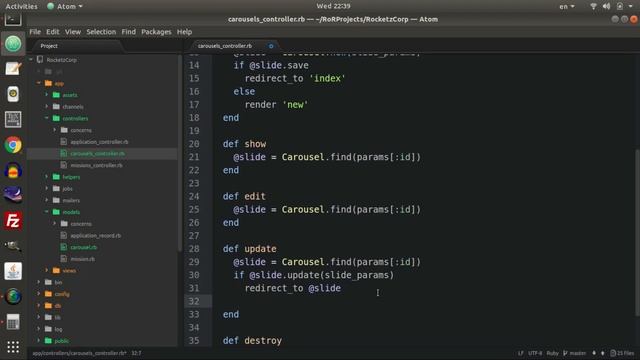The height and width of the screenshot is (360, 640).
Task: Open the en input language dropdown
Action: [567, 6]
